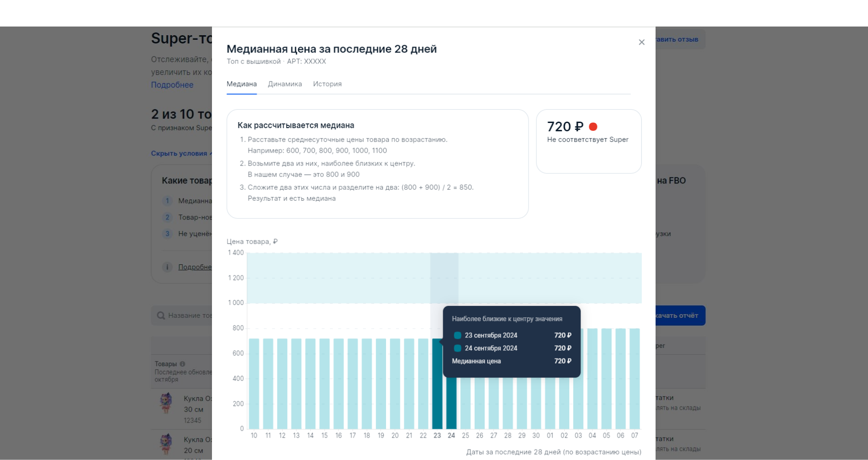Click the Подробнее link in background page

coord(172,85)
